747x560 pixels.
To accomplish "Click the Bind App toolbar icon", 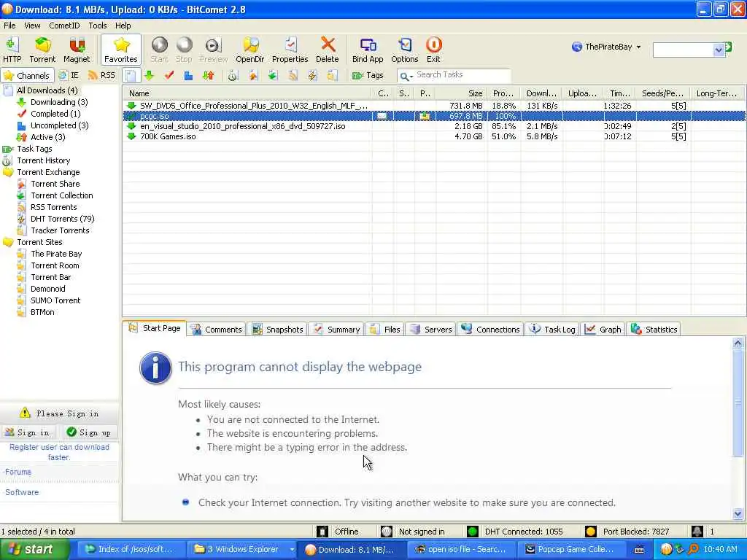I will click(x=368, y=50).
